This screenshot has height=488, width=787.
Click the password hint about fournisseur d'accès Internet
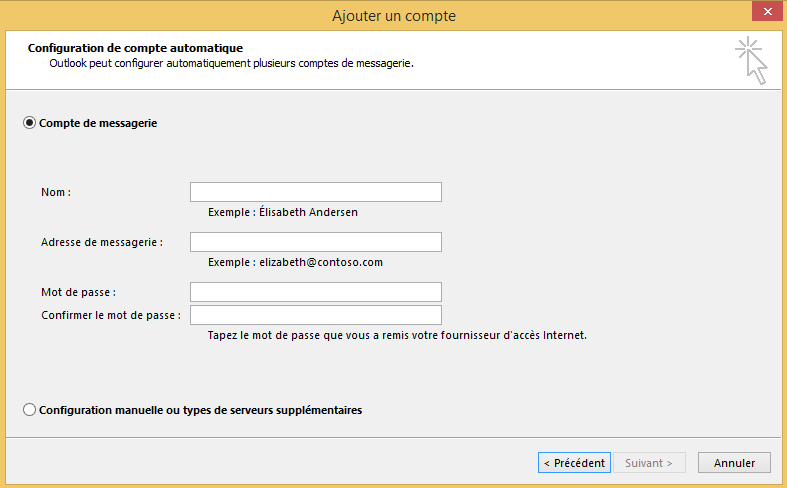click(x=396, y=336)
